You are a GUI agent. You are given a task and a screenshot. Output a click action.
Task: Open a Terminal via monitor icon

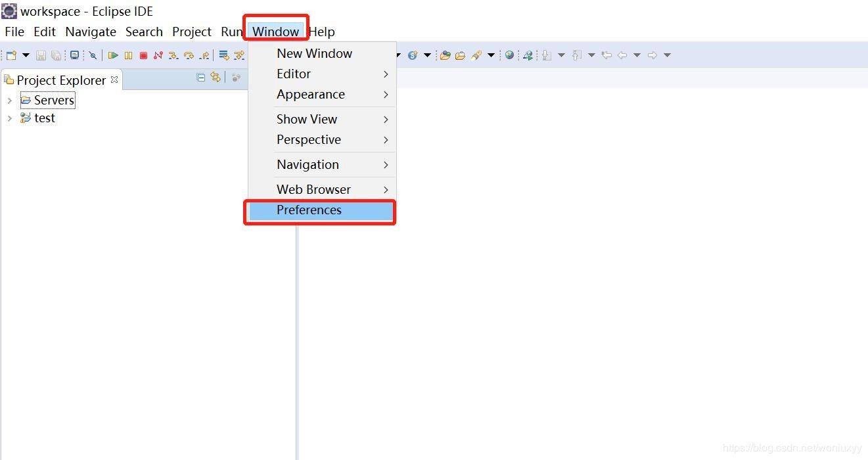[74, 55]
